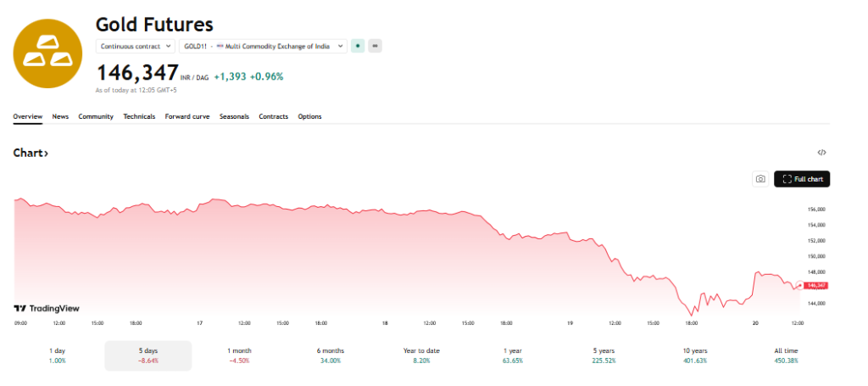This screenshot has height=386, width=868.
Task: Open the Chart heading arrow link
Action: 31,153
